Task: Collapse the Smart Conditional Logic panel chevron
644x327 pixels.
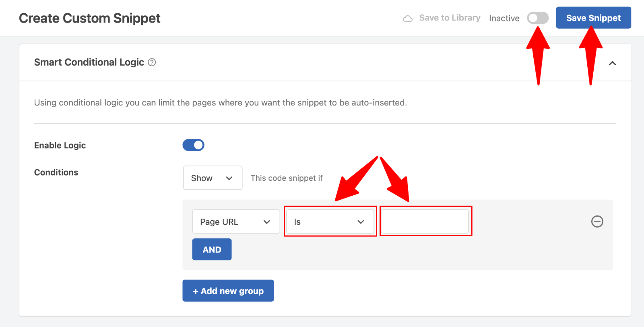Action: tap(613, 63)
